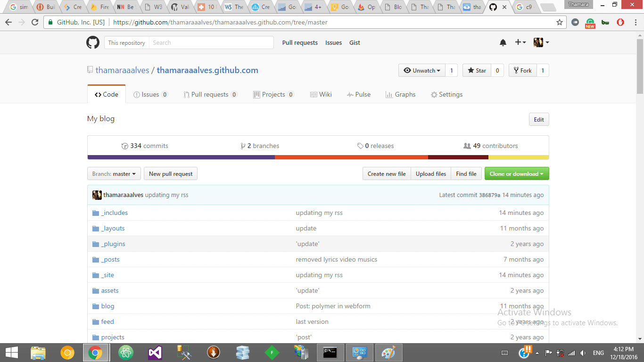Click the branches icon showing 2 branches

pos(243,146)
